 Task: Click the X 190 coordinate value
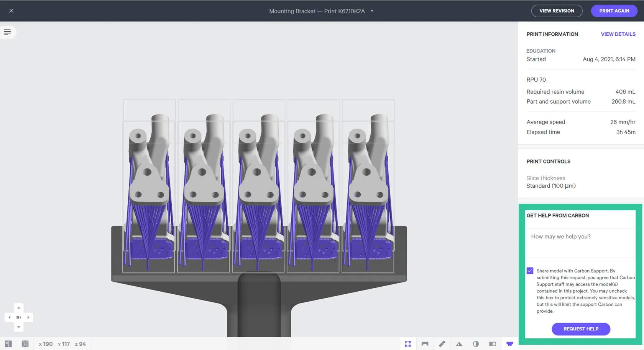46,344
